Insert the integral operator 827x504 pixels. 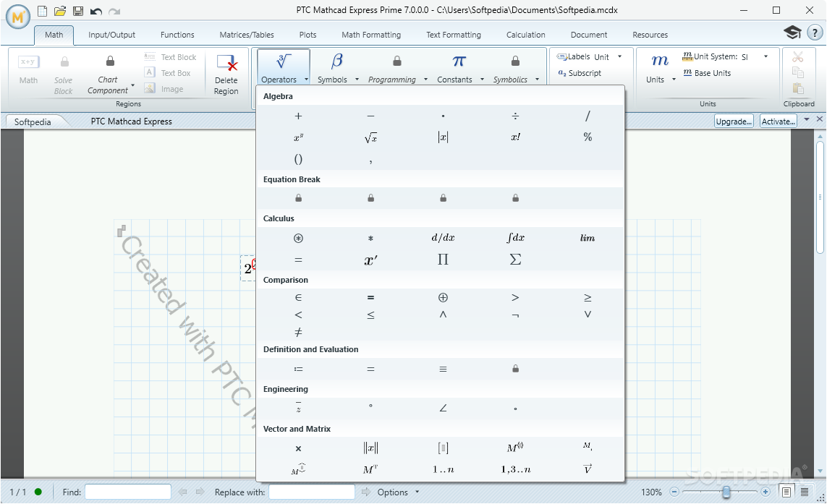pos(515,238)
